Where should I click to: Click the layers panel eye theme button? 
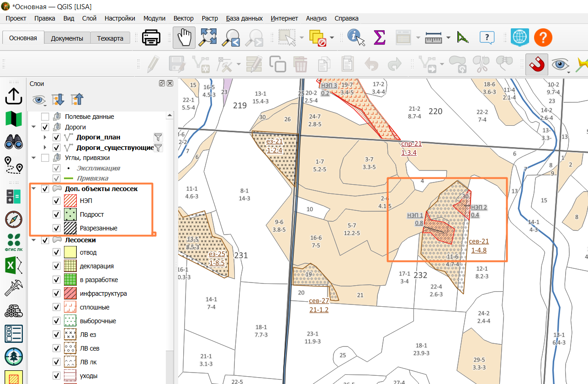(39, 99)
